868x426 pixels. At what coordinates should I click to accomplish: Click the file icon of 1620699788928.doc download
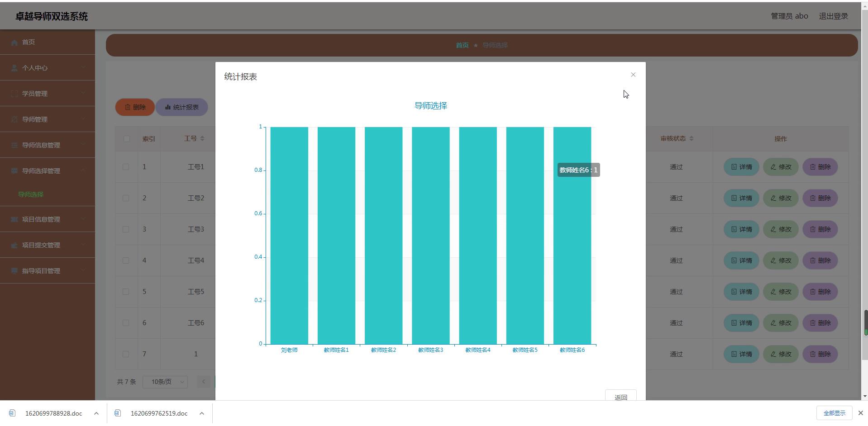[x=12, y=413]
